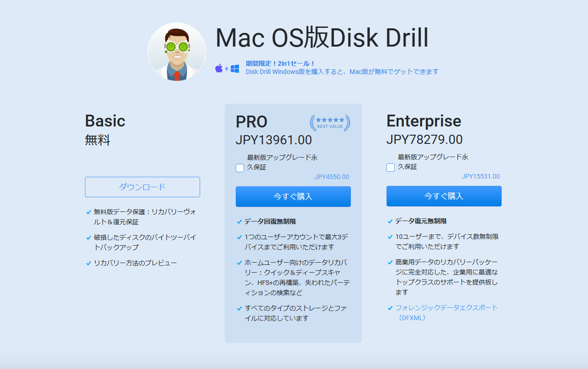Screen dimensions: 588x369
Task: Click the checkmark beside データ回復無制限
Action: [239, 221]
